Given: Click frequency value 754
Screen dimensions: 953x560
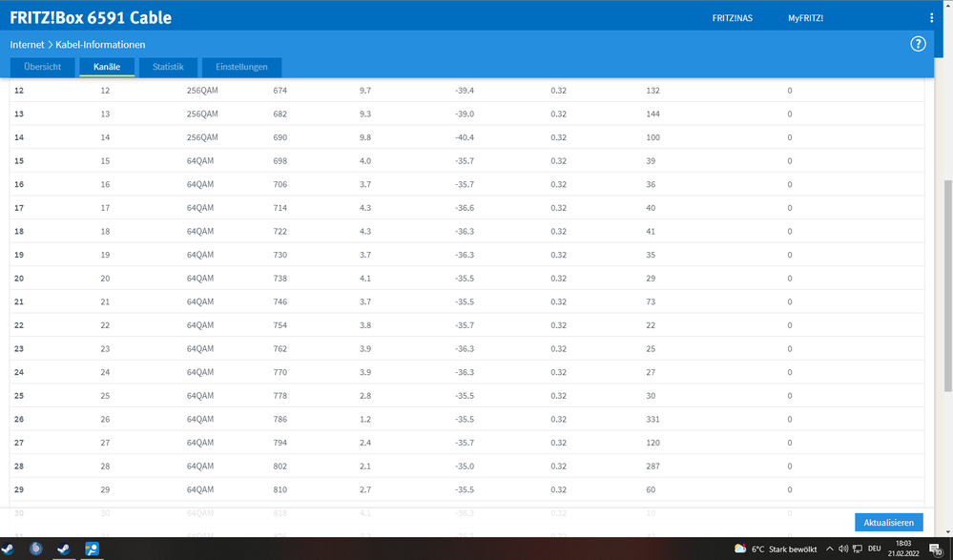Looking at the screenshot, I should pyautogui.click(x=280, y=325).
